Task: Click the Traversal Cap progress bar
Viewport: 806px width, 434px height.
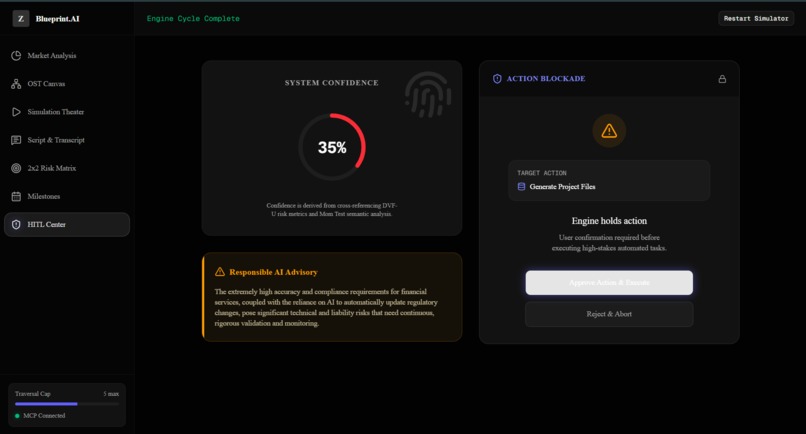Action: click(67, 404)
